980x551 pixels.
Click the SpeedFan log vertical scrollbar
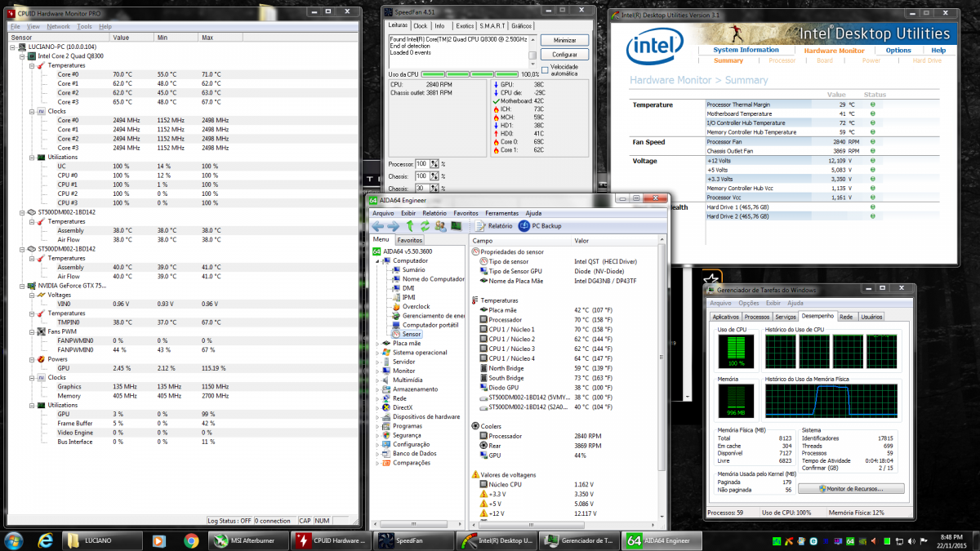pos(532,50)
